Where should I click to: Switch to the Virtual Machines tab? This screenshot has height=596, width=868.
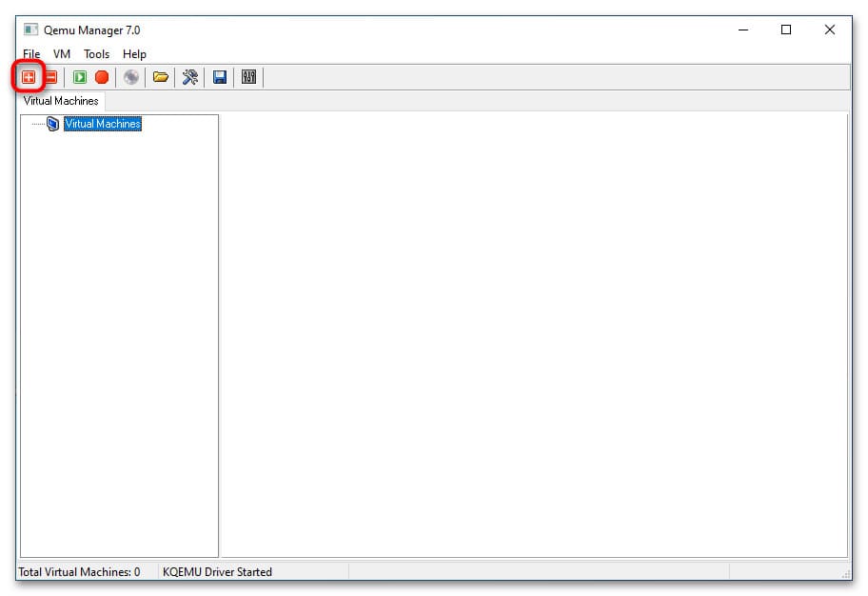(x=61, y=101)
